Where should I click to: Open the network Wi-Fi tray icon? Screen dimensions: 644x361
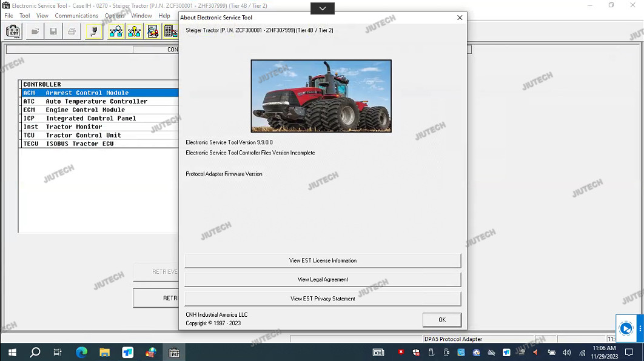click(582, 353)
